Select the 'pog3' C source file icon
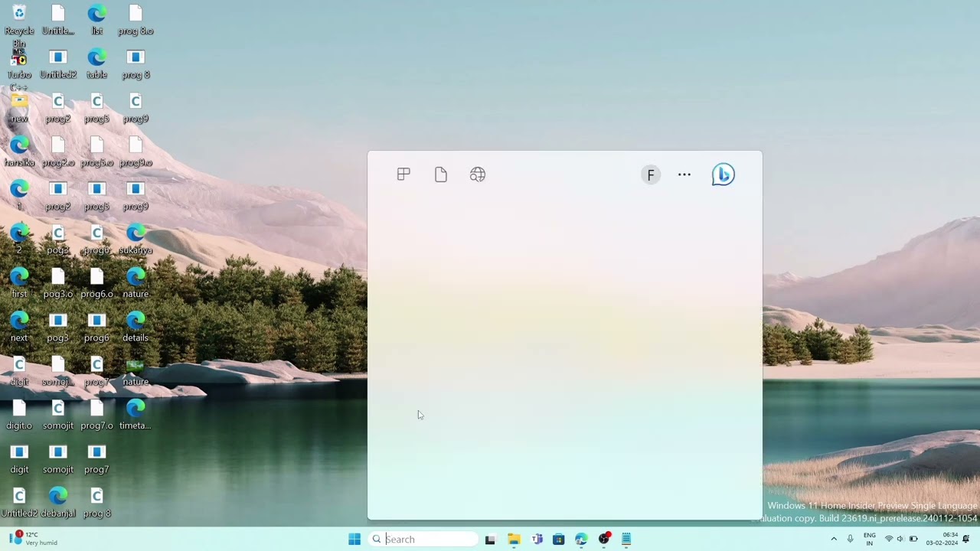Screen dimensions: 980x551 point(58,240)
